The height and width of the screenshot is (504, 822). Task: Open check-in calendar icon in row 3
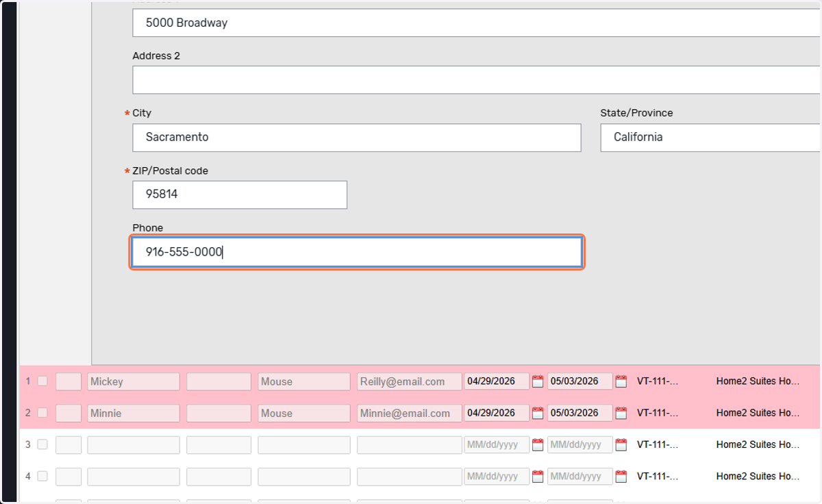(538, 444)
